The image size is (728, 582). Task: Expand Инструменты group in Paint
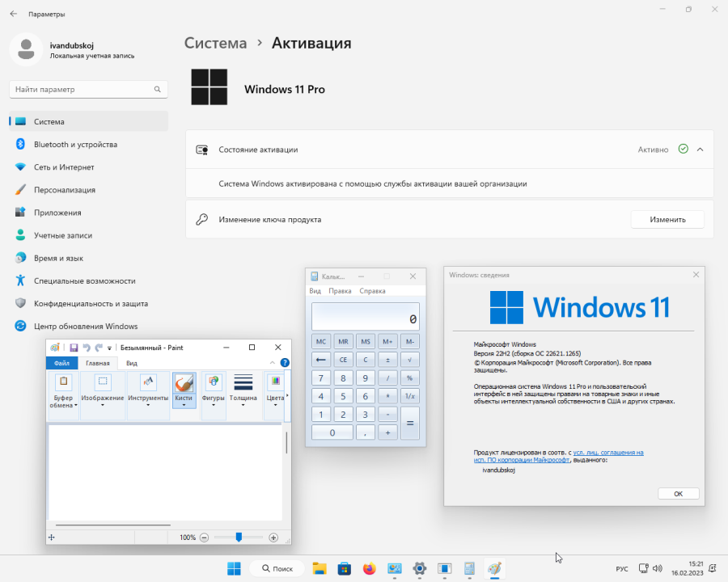[x=148, y=395]
